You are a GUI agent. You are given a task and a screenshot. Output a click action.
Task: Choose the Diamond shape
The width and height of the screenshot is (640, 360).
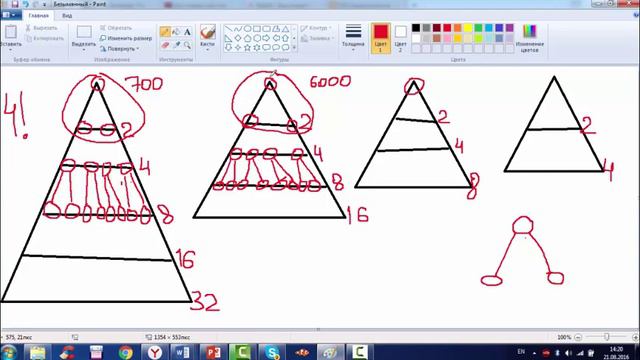click(238, 38)
